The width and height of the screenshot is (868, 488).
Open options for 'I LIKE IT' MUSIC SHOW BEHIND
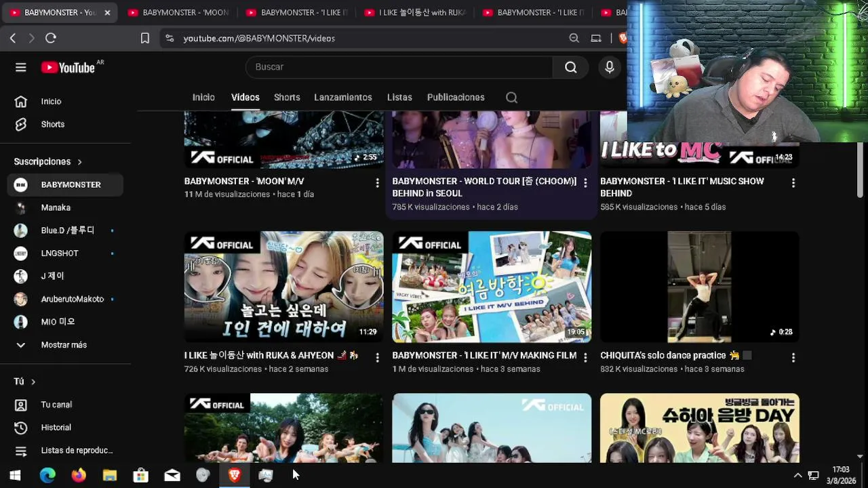click(x=793, y=183)
